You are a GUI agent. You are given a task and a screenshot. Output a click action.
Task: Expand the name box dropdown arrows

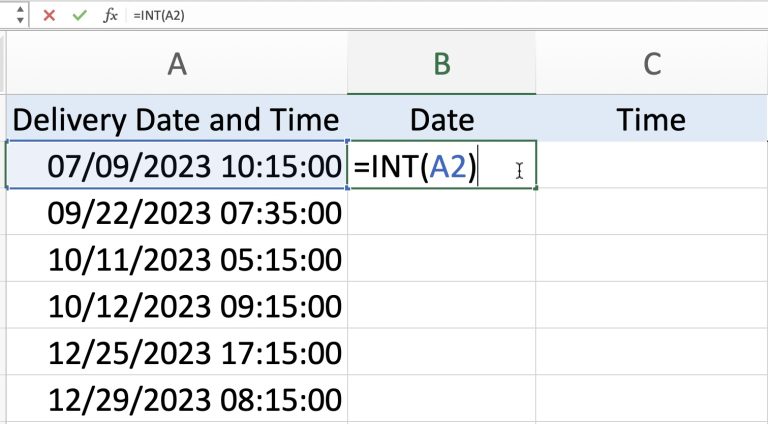click(10, 16)
